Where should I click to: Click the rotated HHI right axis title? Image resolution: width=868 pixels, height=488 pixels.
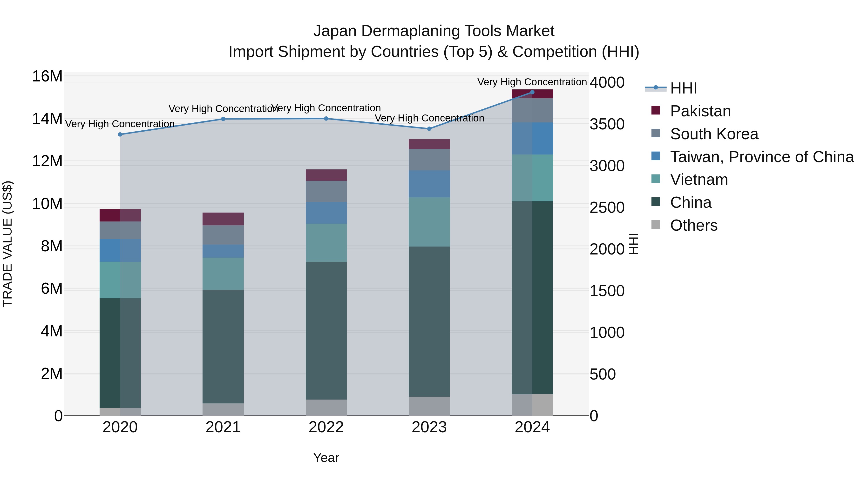coord(634,244)
